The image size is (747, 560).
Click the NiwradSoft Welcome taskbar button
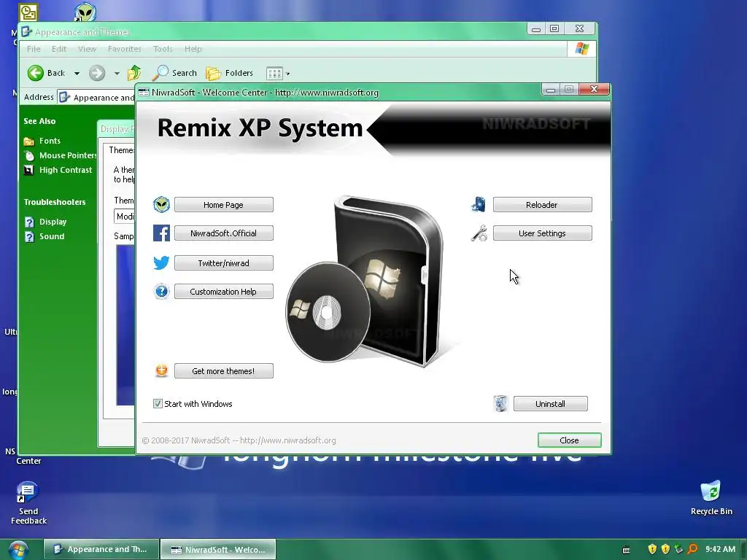click(218, 550)
